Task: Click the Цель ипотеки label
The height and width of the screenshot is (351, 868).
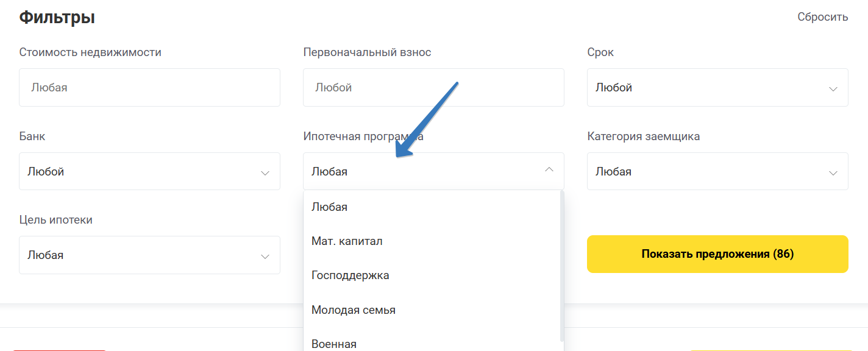Action: click(56, 220)
